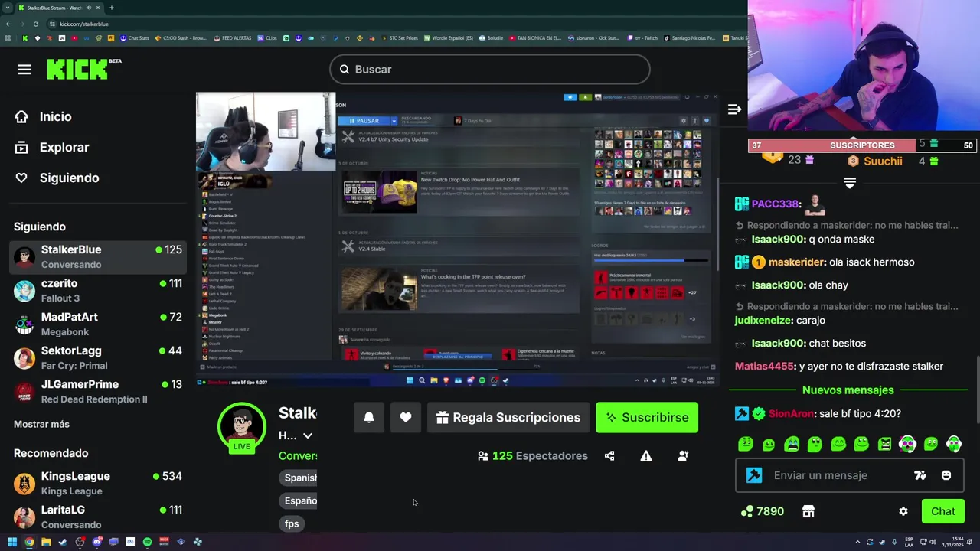This screenshot has height=551, width=980.
Task: Share the stream with share icon
Action: [609, 455]
